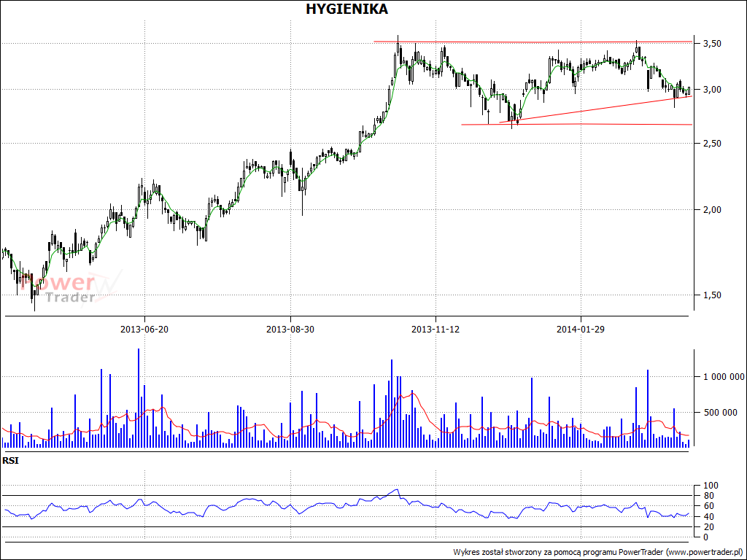Click the 500 000 volume axis label
The height and width of the screenshot is (560, 747).
[720, 413]
